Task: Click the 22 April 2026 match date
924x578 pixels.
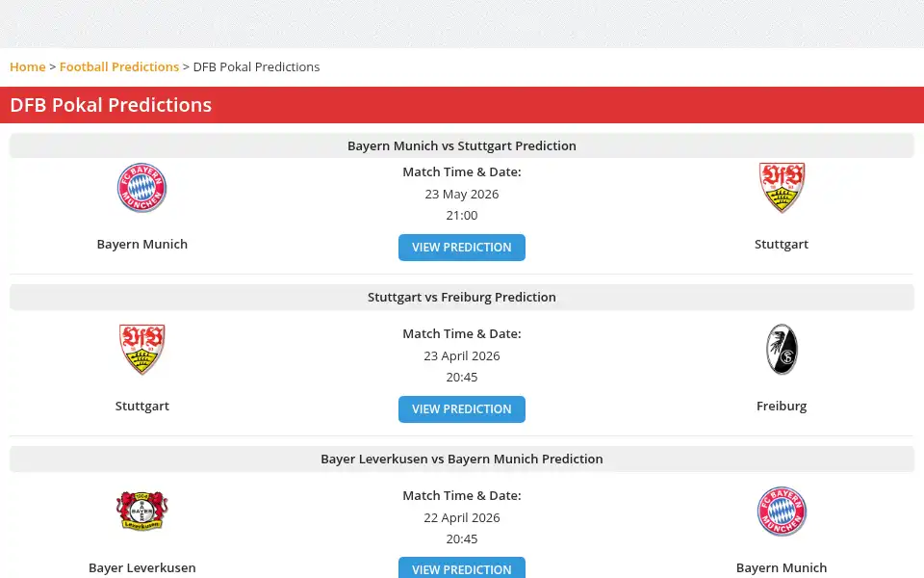Action: click(x=461, y=517)
